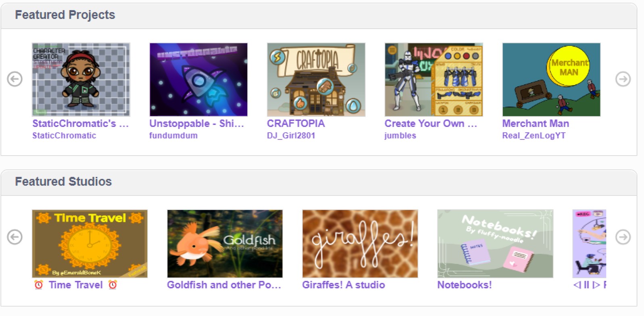Open the jumbles author link
644x316 pixels.
400,135
